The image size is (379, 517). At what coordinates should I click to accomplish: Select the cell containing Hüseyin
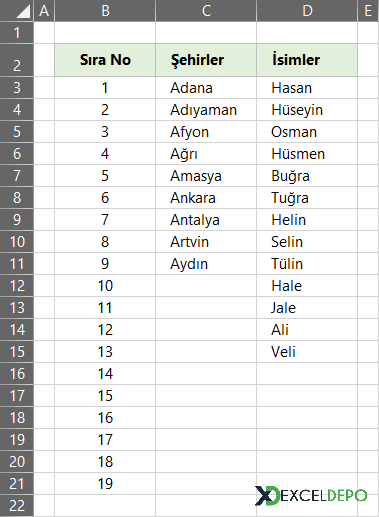point(307,110)
